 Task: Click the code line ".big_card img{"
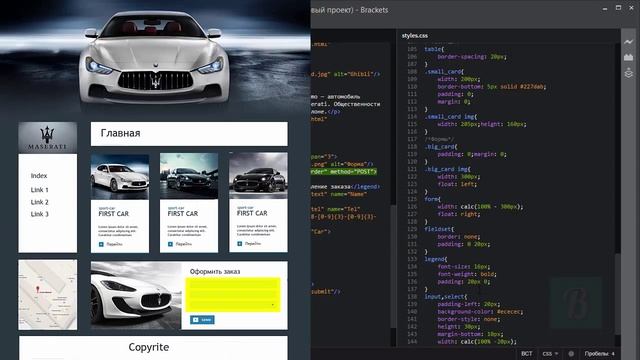[x=447, y=169]
